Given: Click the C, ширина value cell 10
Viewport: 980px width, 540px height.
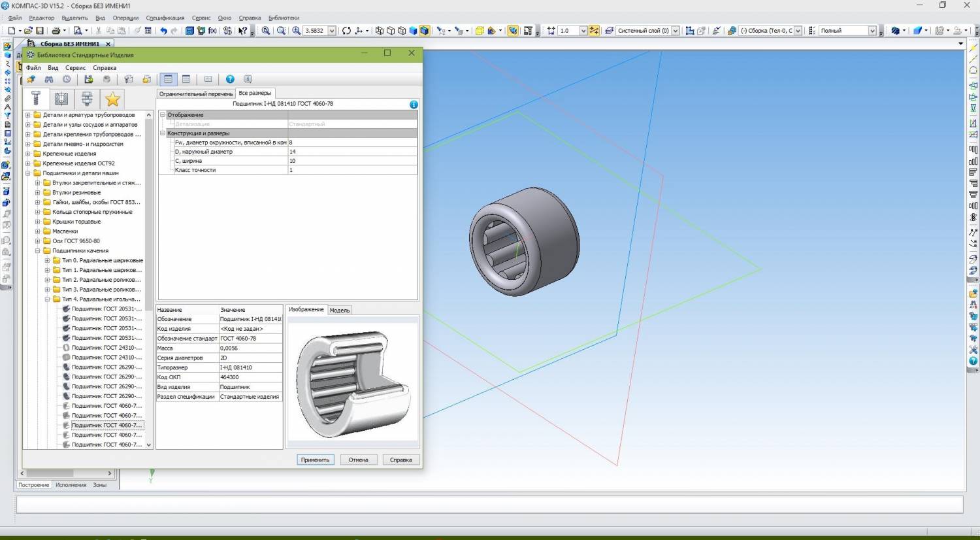Looking at the screenshot, I should coord(352,161).
